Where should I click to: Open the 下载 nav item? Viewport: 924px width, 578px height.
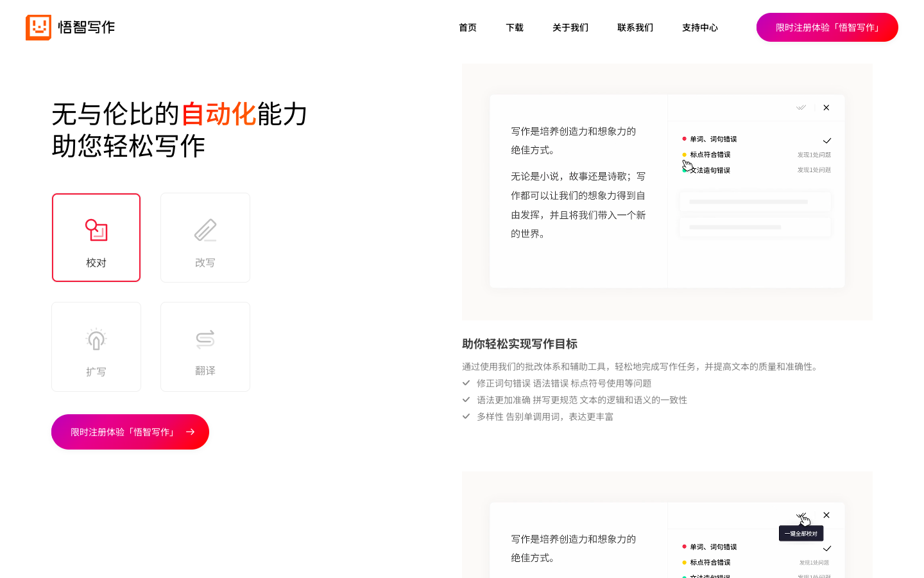tap(515, 28)
